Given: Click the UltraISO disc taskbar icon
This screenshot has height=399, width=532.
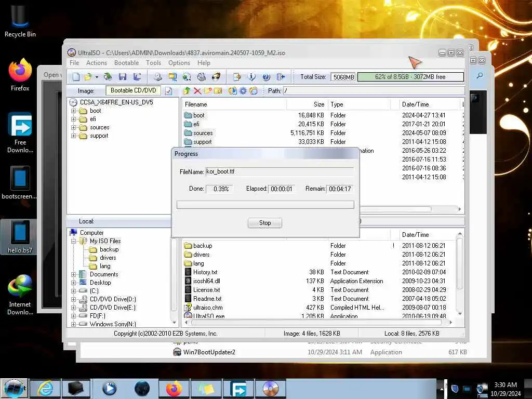Looking at the screenshot, I should [270, 389].
